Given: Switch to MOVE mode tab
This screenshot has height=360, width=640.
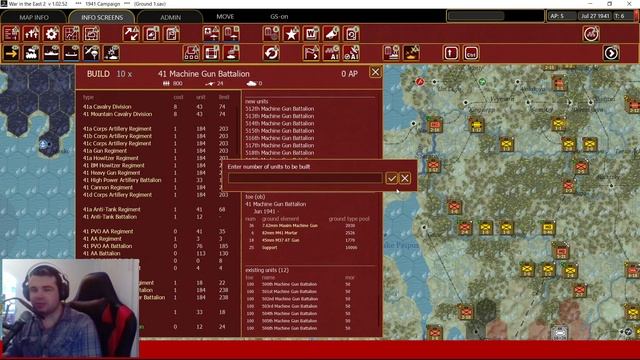Looking at the screenshot, I should tap(225, 17).
